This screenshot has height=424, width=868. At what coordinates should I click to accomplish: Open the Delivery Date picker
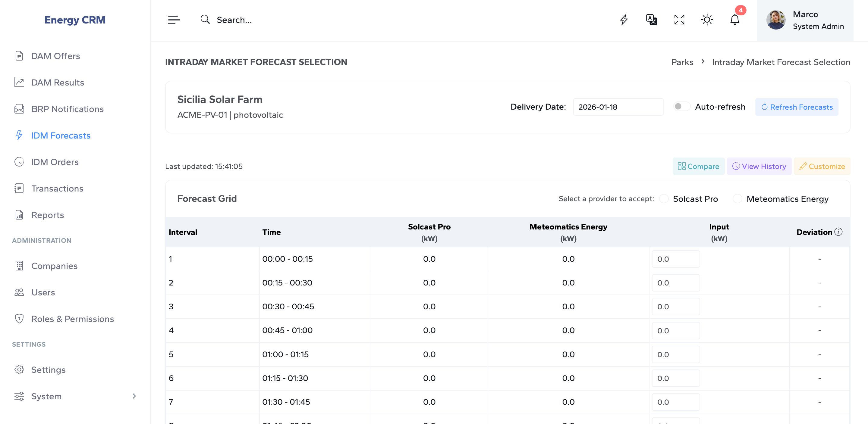pyautogui.click(x=618, y=107)
